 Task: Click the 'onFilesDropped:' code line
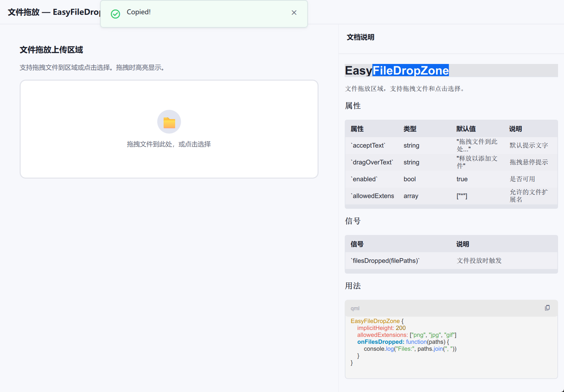pos(403,342)
